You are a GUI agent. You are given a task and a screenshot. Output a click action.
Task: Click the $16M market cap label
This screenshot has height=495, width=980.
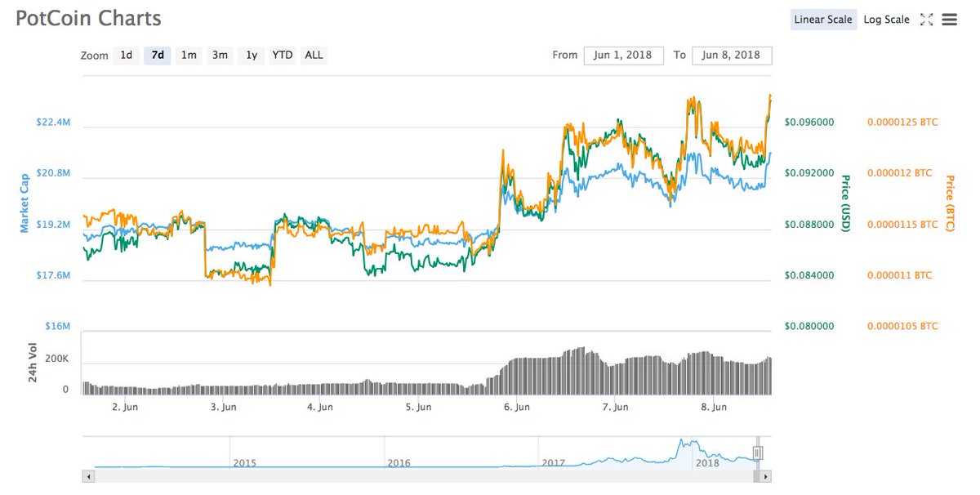56,326
